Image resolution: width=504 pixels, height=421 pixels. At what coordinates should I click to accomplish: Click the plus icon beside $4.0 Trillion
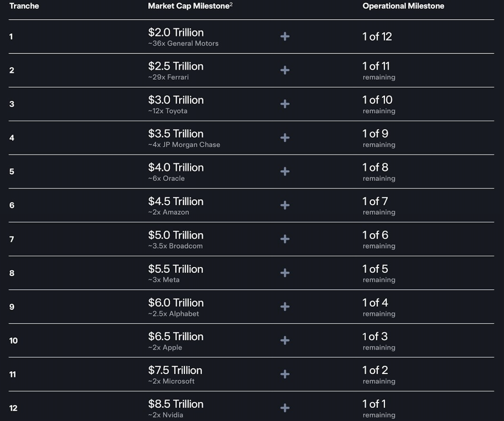[x=285, y=171]
